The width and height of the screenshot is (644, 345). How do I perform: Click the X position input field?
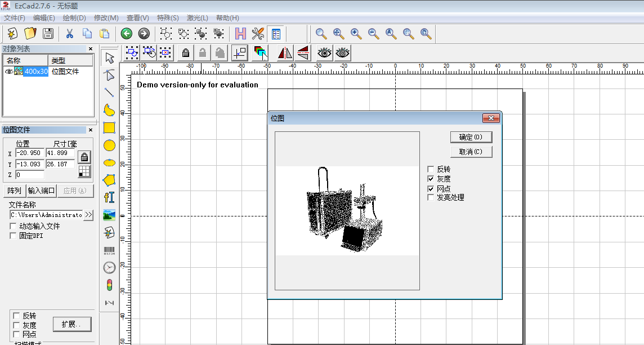point(29,153)
